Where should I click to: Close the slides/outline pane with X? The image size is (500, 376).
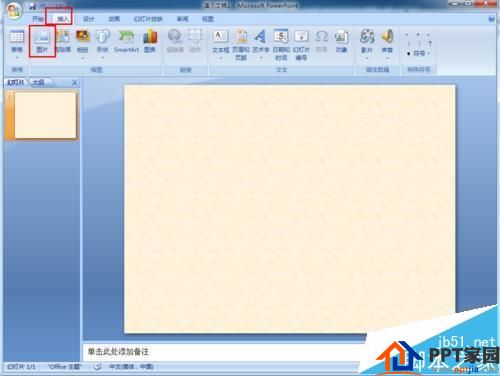click(74, 82)
